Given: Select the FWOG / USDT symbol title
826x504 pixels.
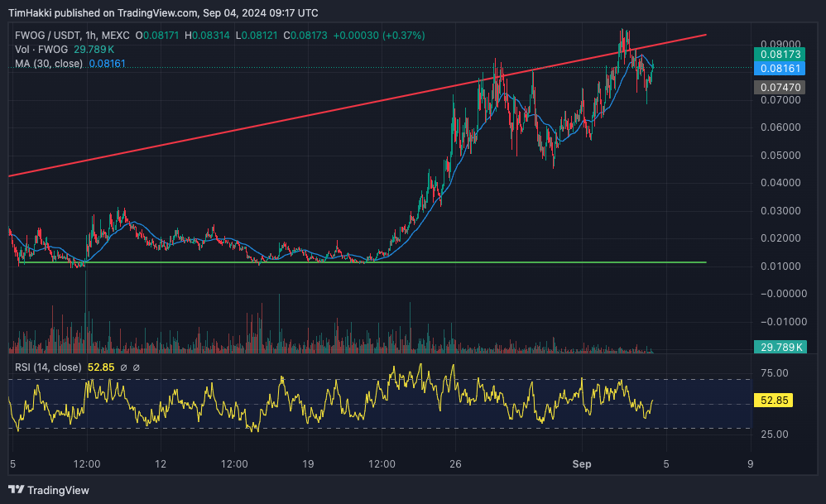Looking at the screenshot, I should [48, 36].
